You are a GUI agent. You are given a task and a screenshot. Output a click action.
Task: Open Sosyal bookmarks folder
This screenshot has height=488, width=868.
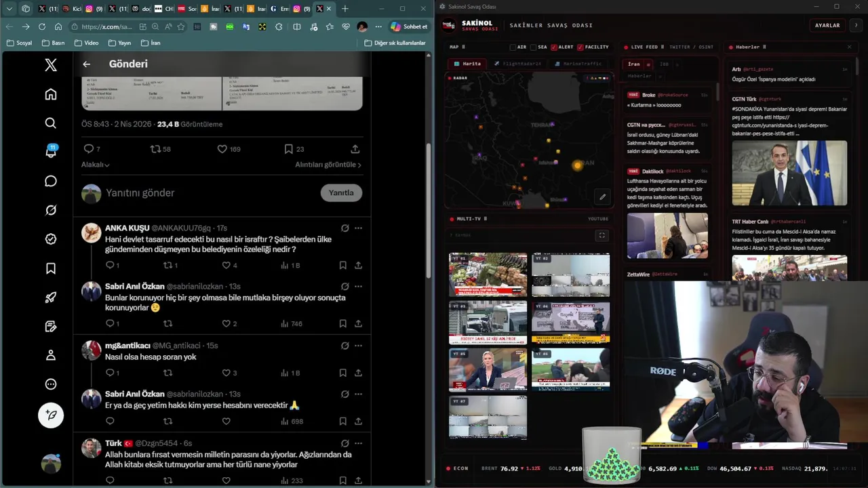click(19, 43)
